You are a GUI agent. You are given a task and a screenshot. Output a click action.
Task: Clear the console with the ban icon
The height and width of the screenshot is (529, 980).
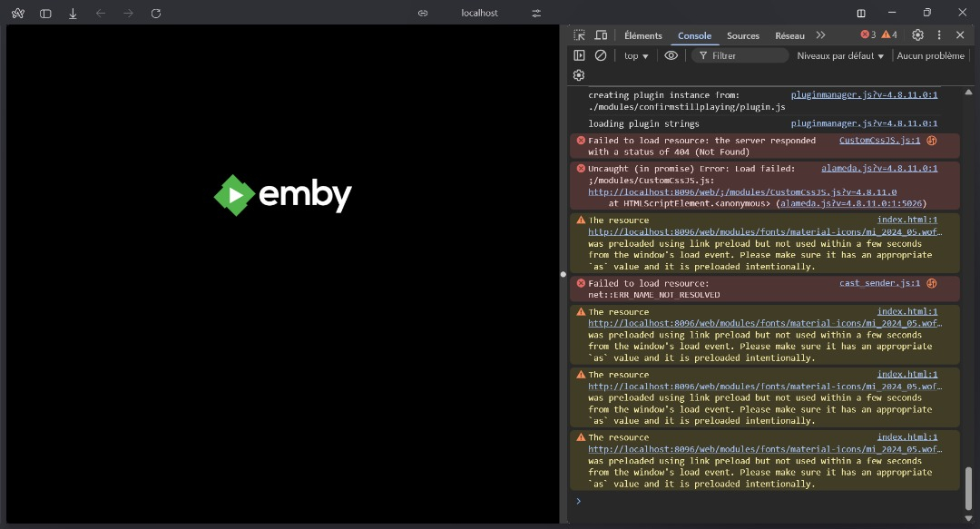pos(601,55)
